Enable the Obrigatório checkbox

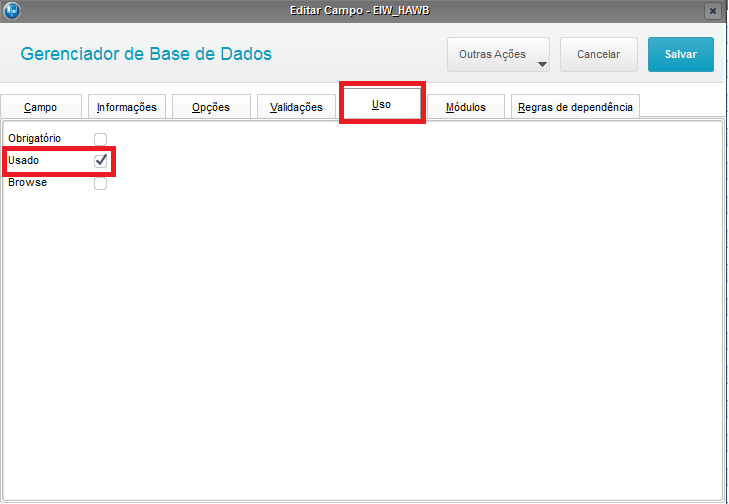100,139
